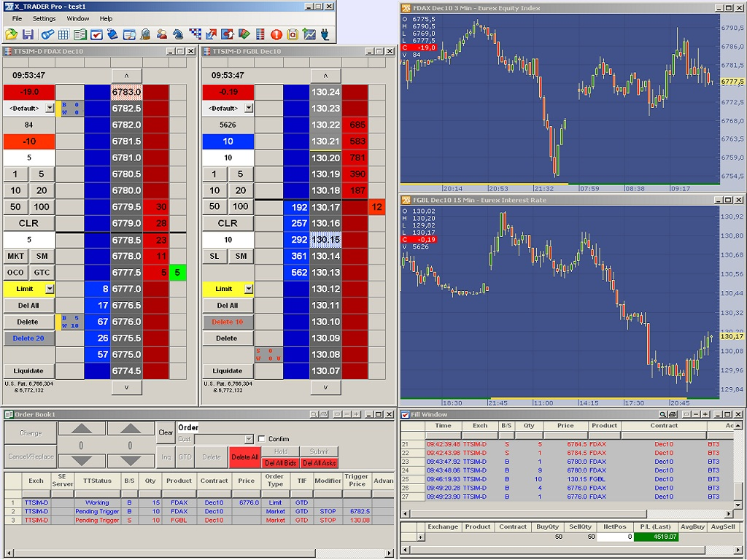The width and height of the screenshot is (747, 560).
Task: Click the flashlight toolbar icon
Action: pyautogui.click(x=47, y=34)
